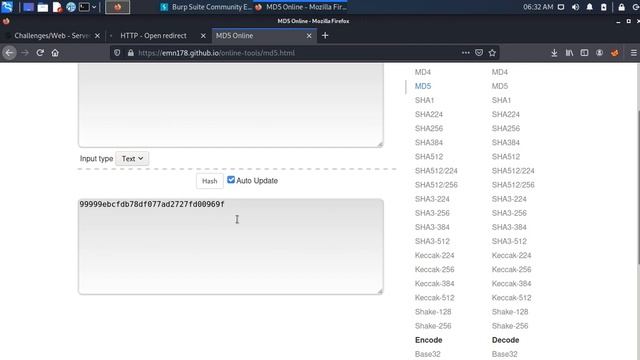The width and height of the screenshot is (640, 360).
Task: Close the MD5 Online tab
Action: click(309, 36)
